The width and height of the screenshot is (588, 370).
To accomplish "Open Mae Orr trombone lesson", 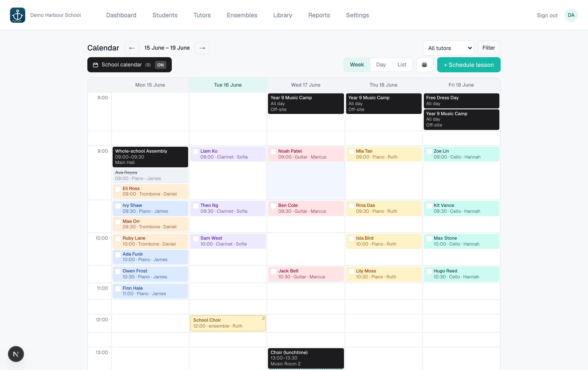I will 150,224.
